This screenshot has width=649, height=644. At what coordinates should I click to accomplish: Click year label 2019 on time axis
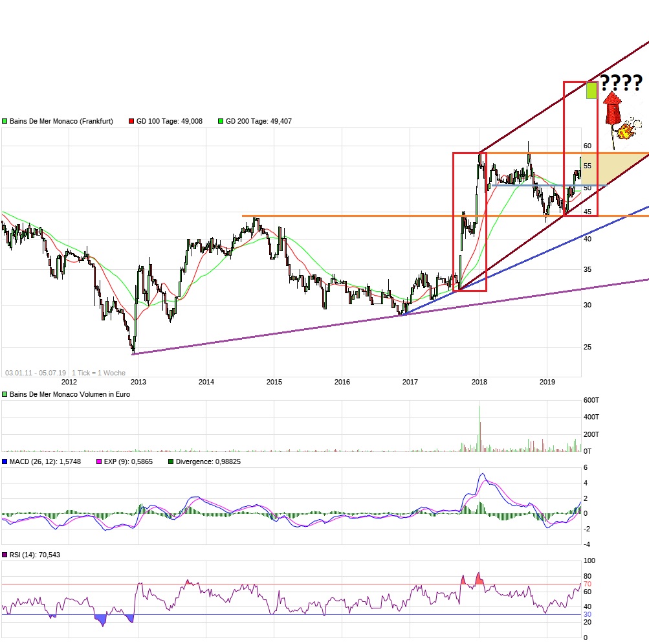(x=547, y=383)
